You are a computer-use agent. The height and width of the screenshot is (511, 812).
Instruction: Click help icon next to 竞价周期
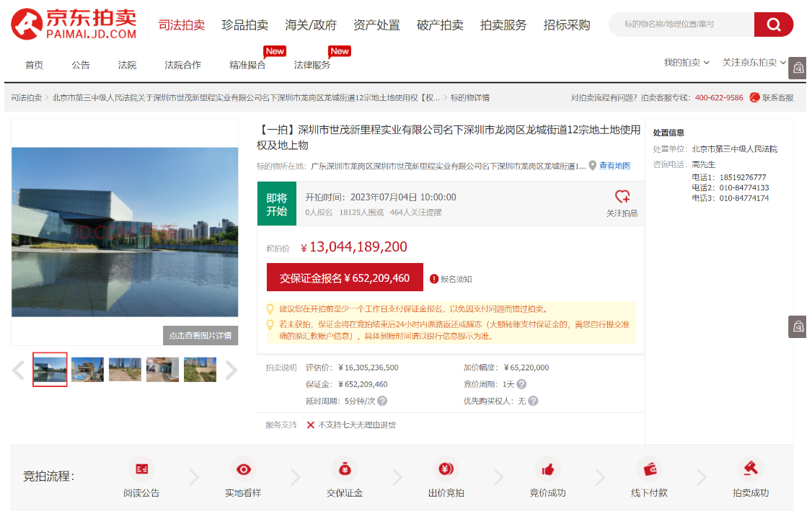[521, 384]
